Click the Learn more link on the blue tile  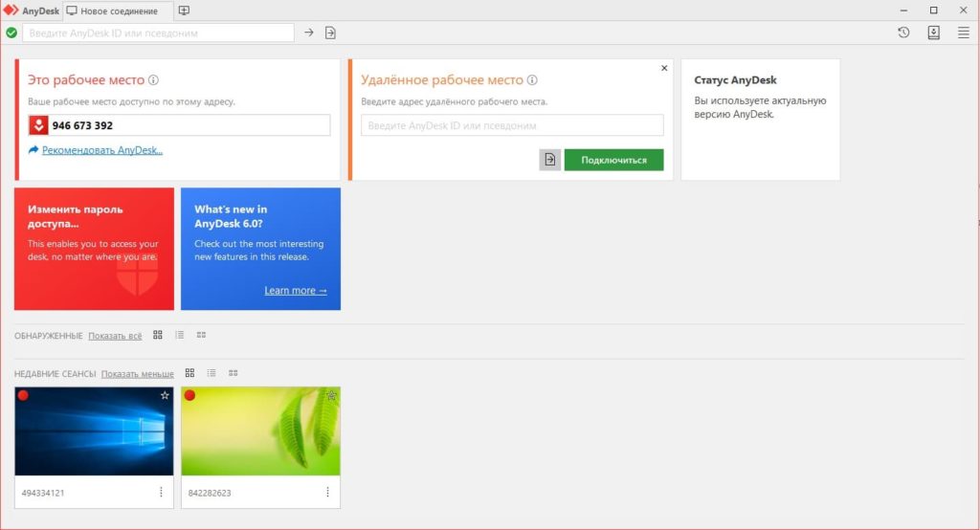[x=295, y=291]
